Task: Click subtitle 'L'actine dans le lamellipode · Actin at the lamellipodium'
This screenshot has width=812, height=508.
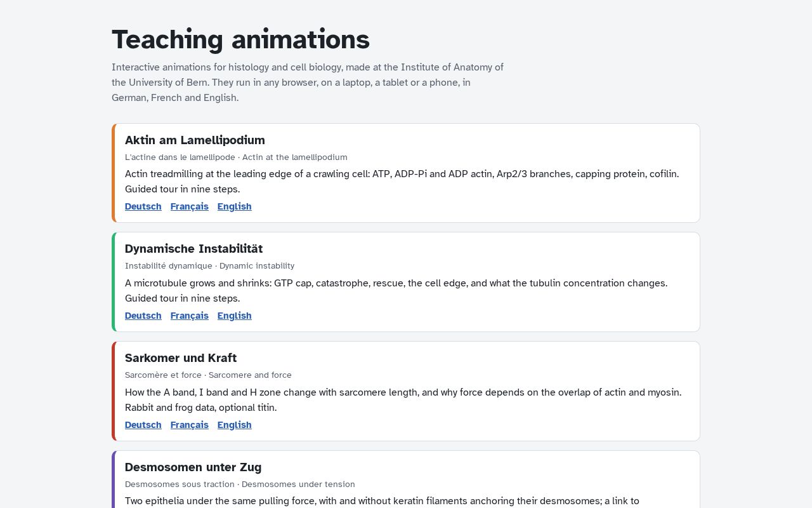Action: pyautogui.click(x=236, y=157)
